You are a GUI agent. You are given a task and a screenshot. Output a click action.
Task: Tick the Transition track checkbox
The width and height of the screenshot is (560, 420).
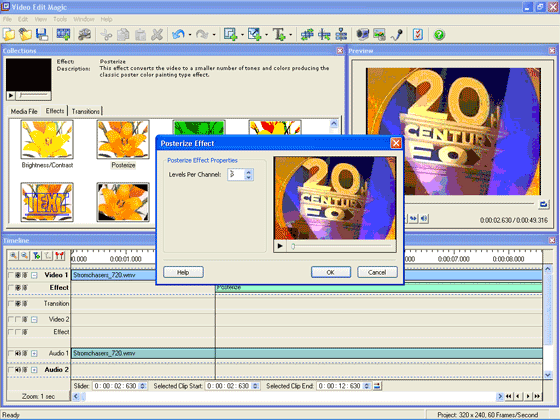11,304
